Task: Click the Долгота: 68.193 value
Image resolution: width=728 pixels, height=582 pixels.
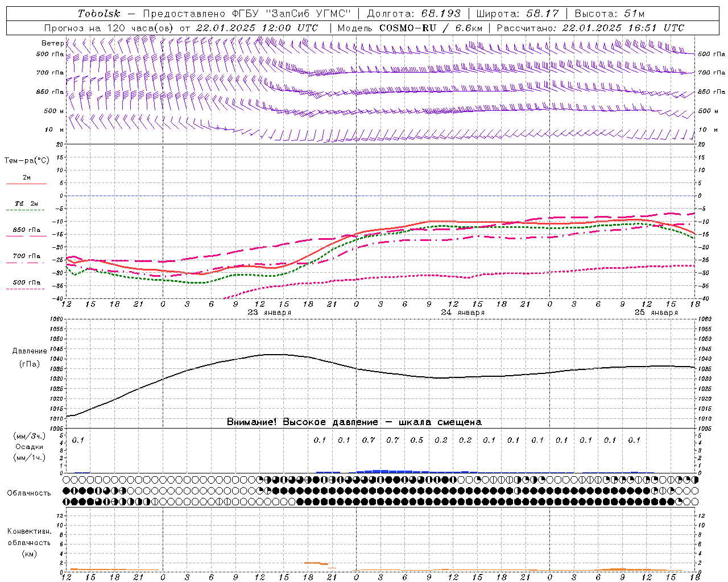Action: [x=414, y=13]
